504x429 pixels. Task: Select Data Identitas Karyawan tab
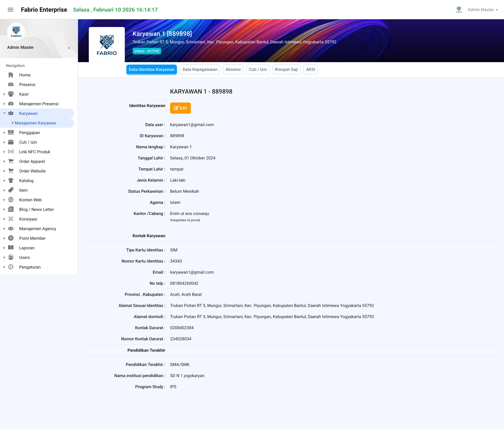click(151, 69)
